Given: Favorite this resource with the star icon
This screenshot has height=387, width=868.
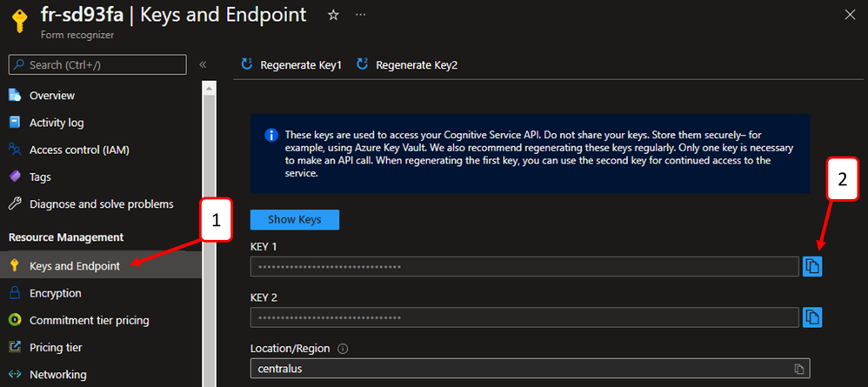Looking at the screenshot, I should (333, 16).
